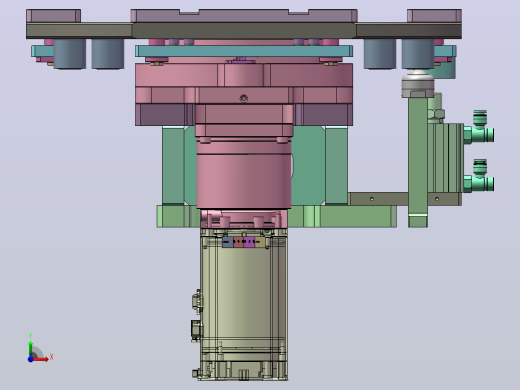Select the upper connector on motor's left side
Screen dimensions: 520x390
pyautogui.click(x=197, y=302)
